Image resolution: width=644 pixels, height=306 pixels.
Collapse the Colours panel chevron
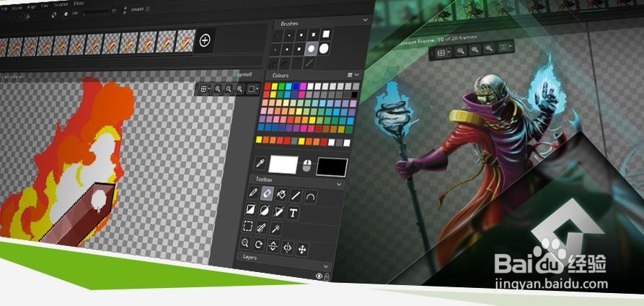click(x=356, y=75)
